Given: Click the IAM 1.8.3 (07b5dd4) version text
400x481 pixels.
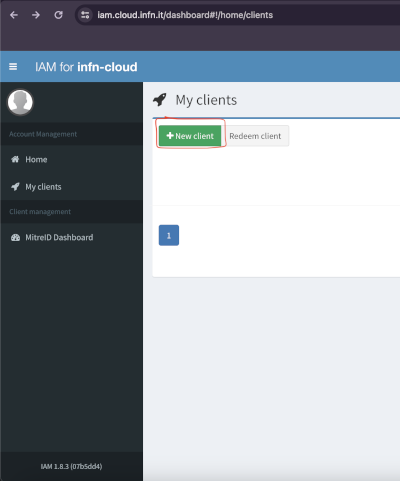Looking at the screenshot, I should click(71, 466).
